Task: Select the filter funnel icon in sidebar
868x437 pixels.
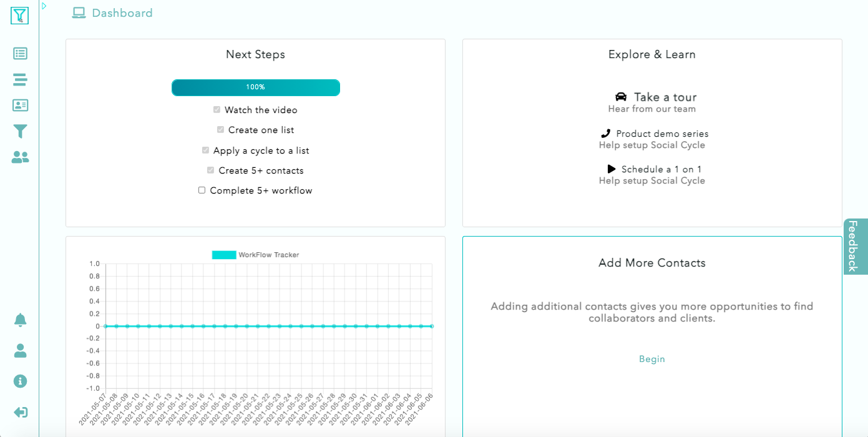Action: [19, 131]
